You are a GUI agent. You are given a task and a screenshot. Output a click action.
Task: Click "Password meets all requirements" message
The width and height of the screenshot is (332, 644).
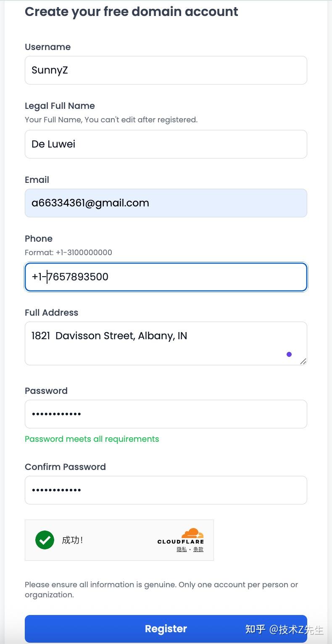tap(92, 439)
